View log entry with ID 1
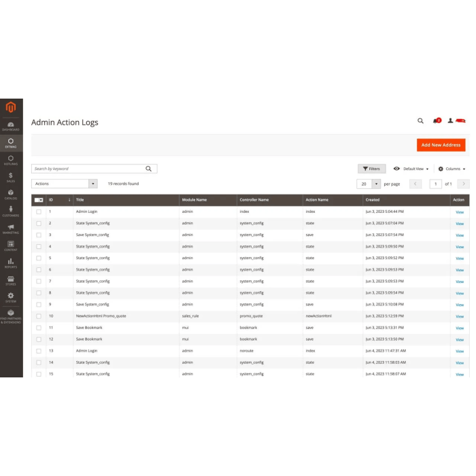476x476 pixels. click(460, 212)
